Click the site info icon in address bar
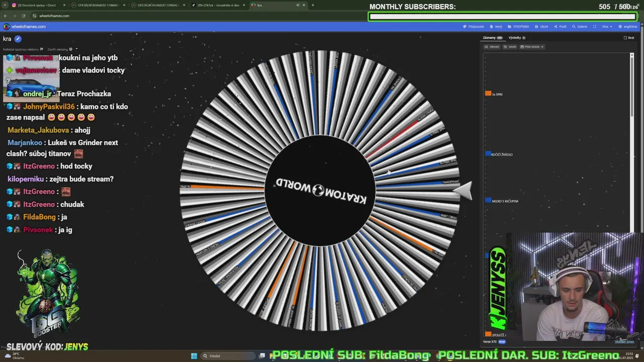Viewport: 644px width, 362px height. [35, 16]
